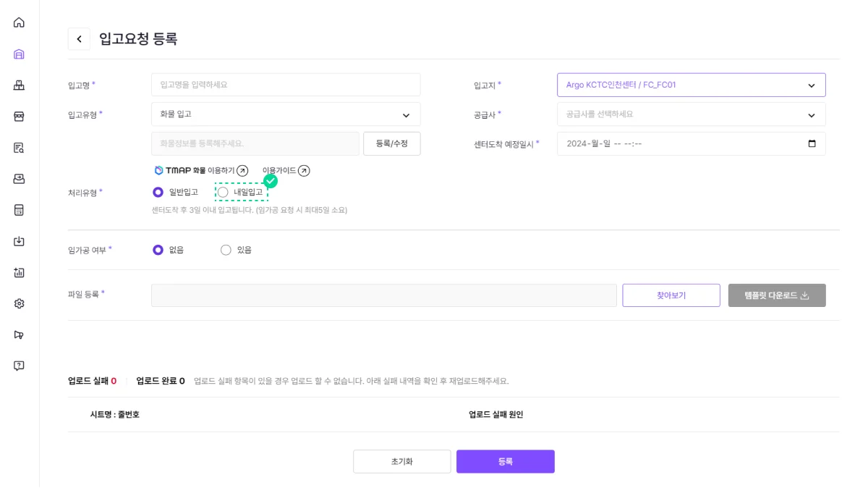This screenshot has width=868, height=488.
Task: Open the 공급사 selection dropdown
Action: 691,114
